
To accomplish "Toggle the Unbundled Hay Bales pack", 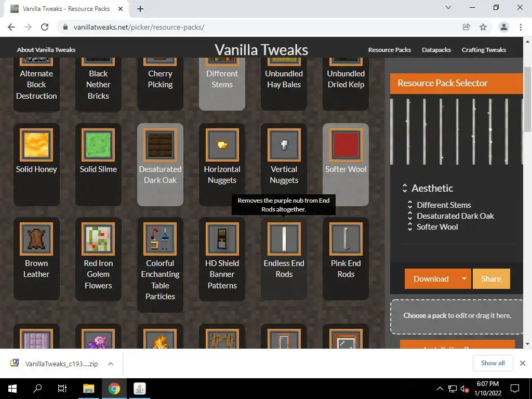I will point(284,84).
